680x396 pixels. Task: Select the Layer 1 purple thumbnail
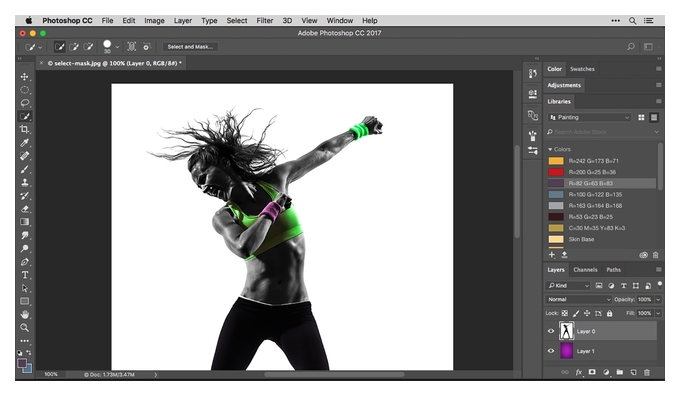click(x=566, y=351)
